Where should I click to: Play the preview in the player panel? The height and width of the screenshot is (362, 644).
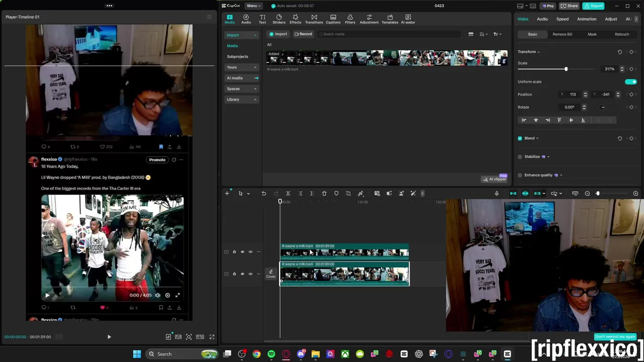click(x=109, y=337)
